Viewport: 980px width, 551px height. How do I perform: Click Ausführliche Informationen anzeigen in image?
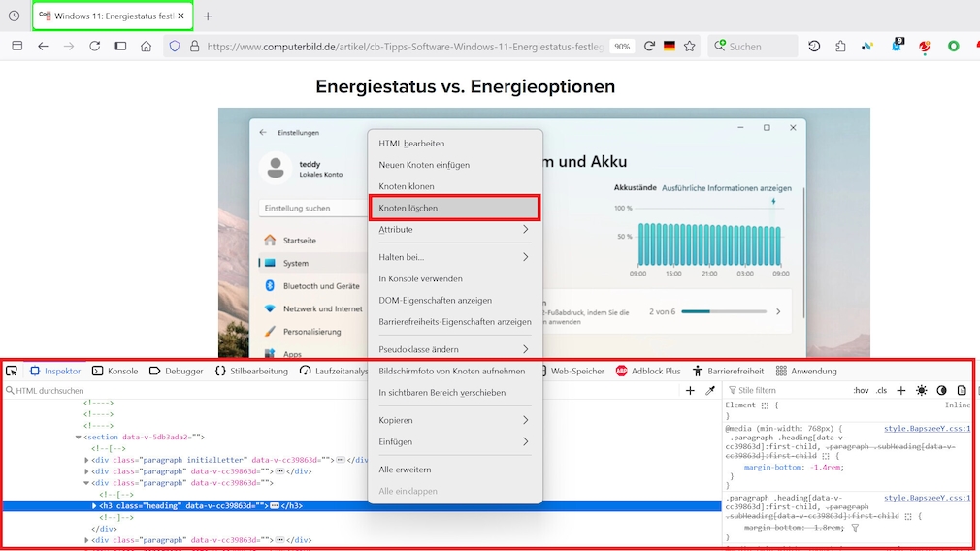pyautogui.click(x=726, y=188)
